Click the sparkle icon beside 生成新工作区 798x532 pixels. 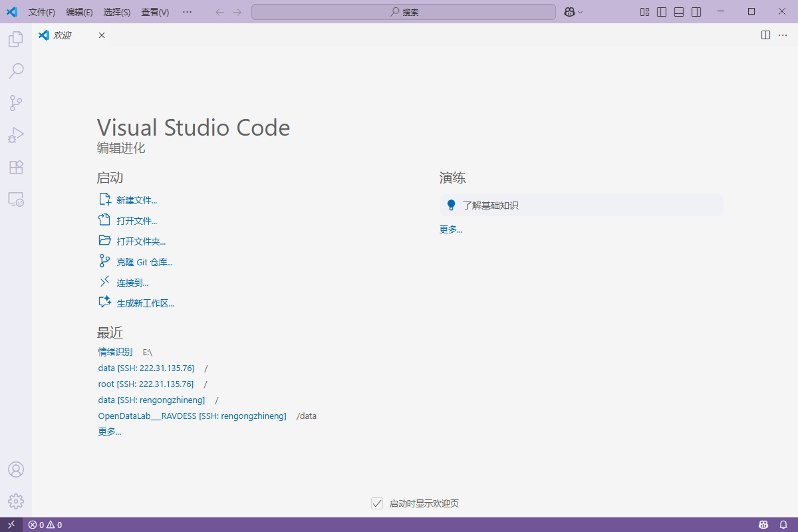104,303
